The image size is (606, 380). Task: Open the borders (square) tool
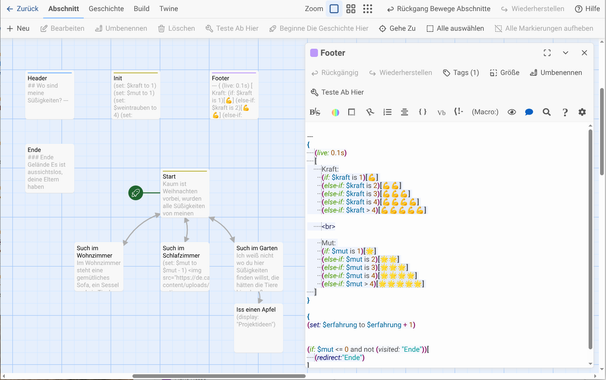[351, 112]
